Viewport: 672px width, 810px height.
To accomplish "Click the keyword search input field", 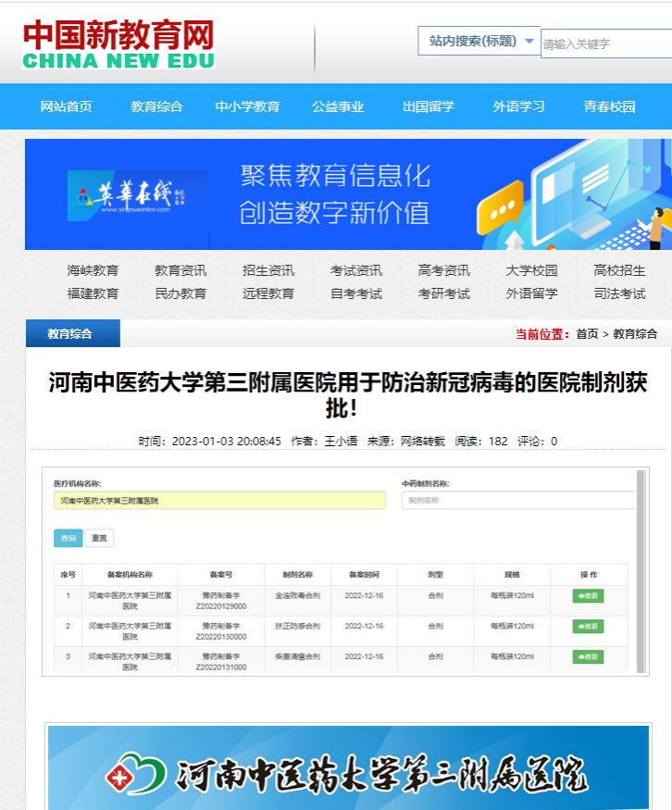I will (x=605, y=44).
